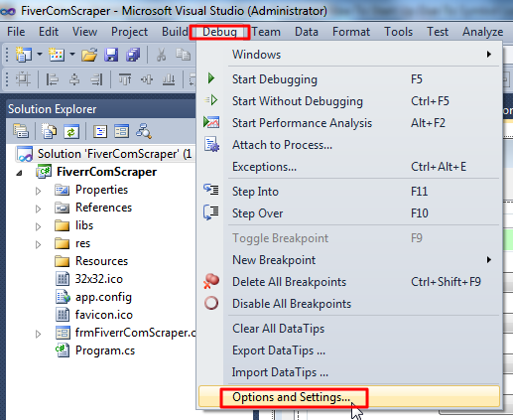Viewport: 513px width, 420px height.
Task: Open the Team menu
Action: (266, 32)
